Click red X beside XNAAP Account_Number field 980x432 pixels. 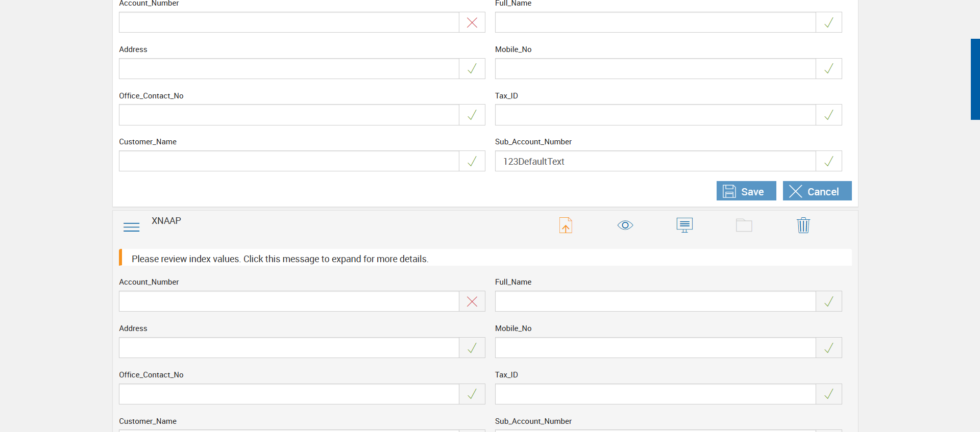click(x=472, y=301)
